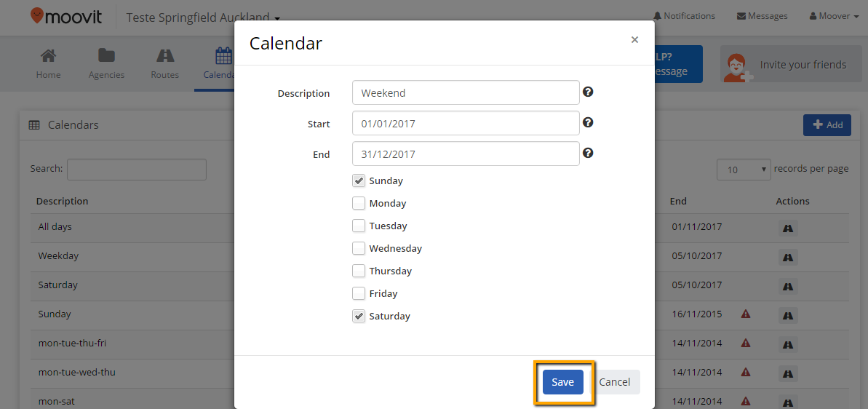Viewport: 868px width, 409px height.
Task: Click the help icon next to Start date
Action: [x=588, y=122]
